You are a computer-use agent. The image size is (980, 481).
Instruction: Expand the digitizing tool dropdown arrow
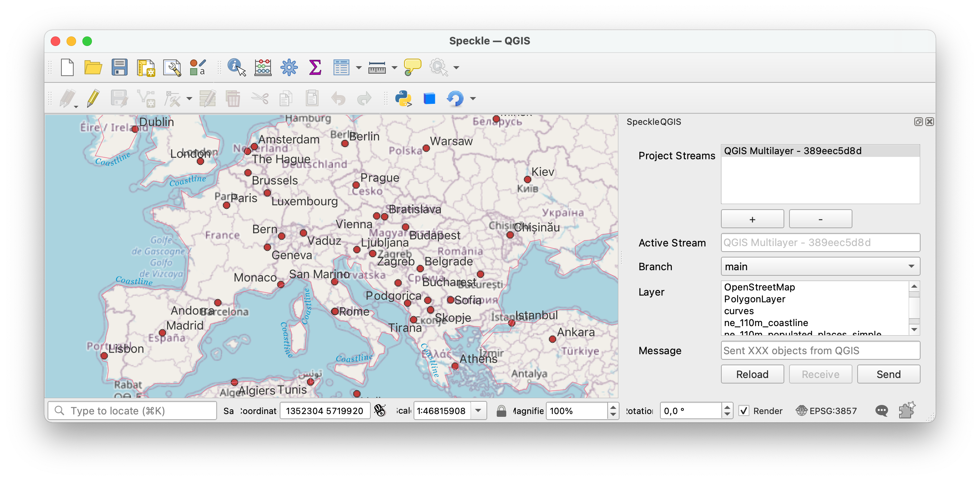189,99
